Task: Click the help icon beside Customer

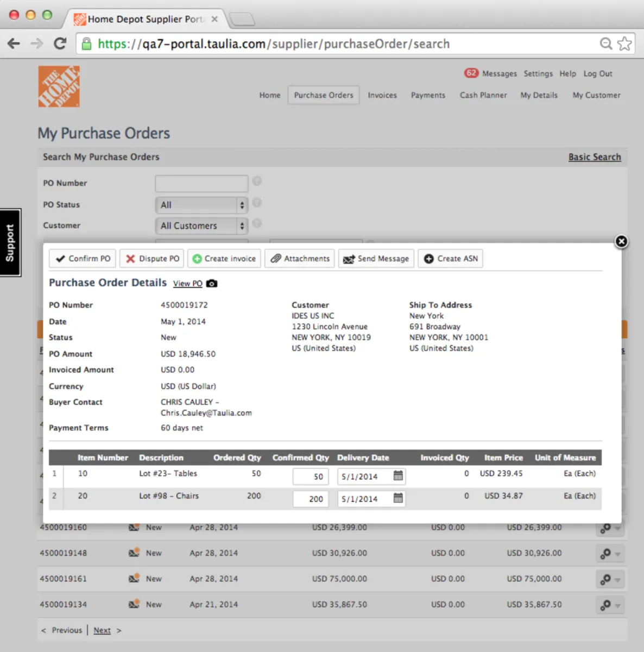Action: click(257, 223)
